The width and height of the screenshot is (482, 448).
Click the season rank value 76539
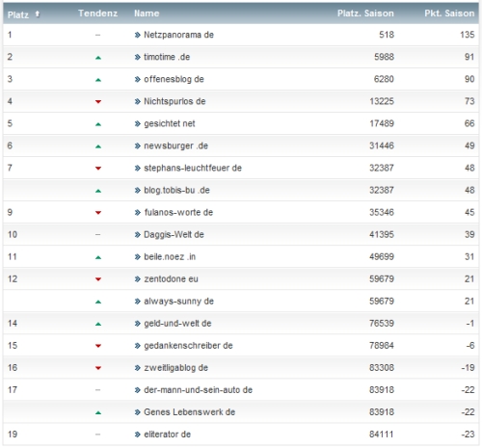point(382,323)
